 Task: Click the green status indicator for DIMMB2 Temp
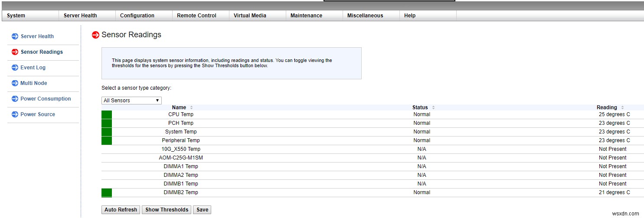107,192
